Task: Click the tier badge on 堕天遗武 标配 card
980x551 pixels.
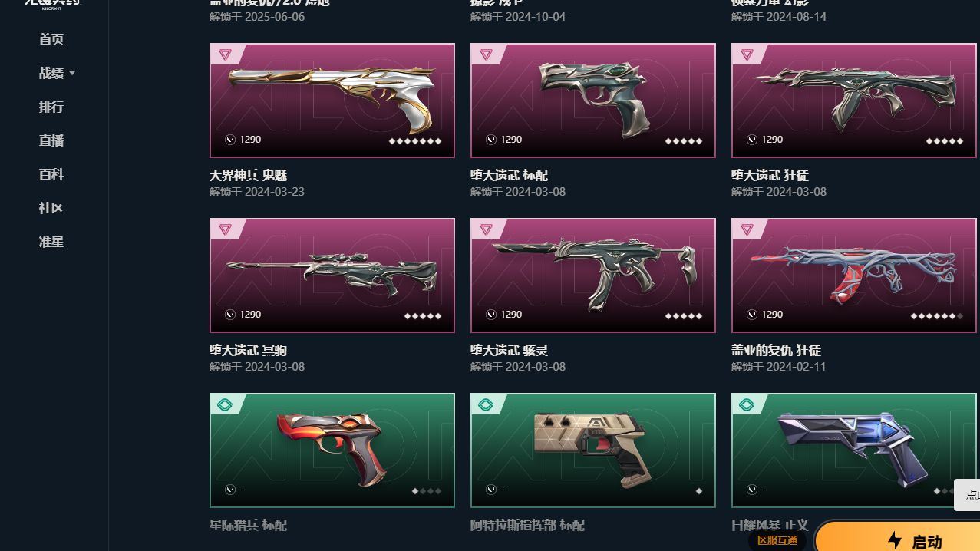Action: click(486, 54)
